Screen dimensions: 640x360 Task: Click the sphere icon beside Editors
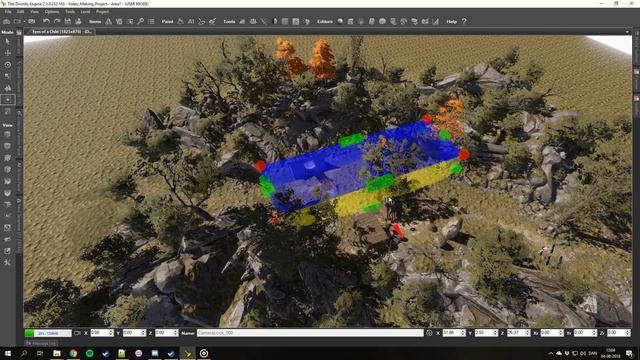pos(340,21)
